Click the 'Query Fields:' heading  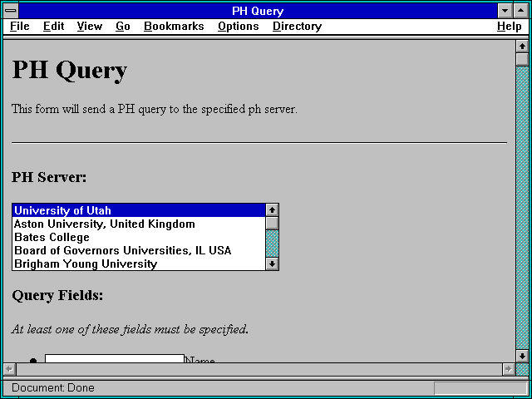pos(57,295)
